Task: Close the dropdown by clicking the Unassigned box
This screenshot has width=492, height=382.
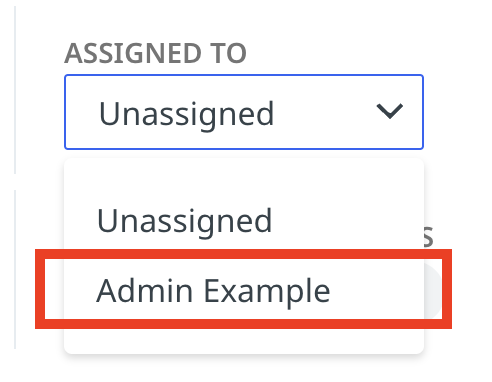Action: (x=244, y=112)
